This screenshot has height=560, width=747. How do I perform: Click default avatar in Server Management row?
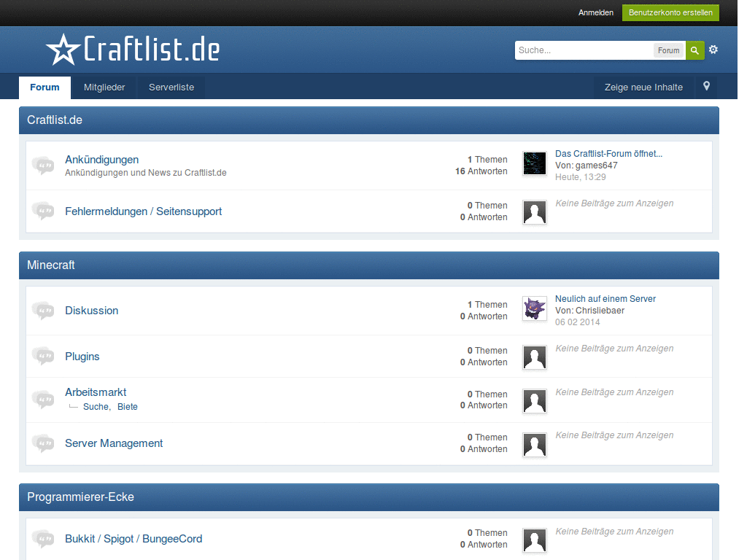pos(535,445)
